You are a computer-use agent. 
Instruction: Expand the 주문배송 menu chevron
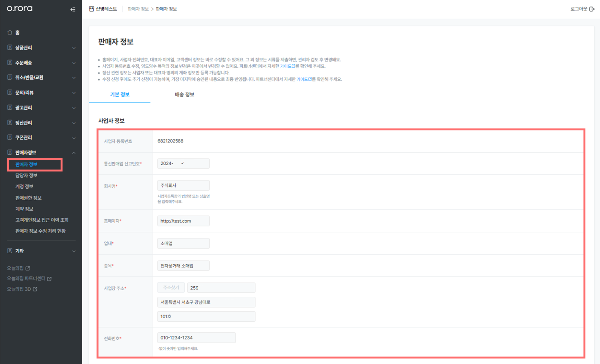pyautogui.click(x=74, y=63)
